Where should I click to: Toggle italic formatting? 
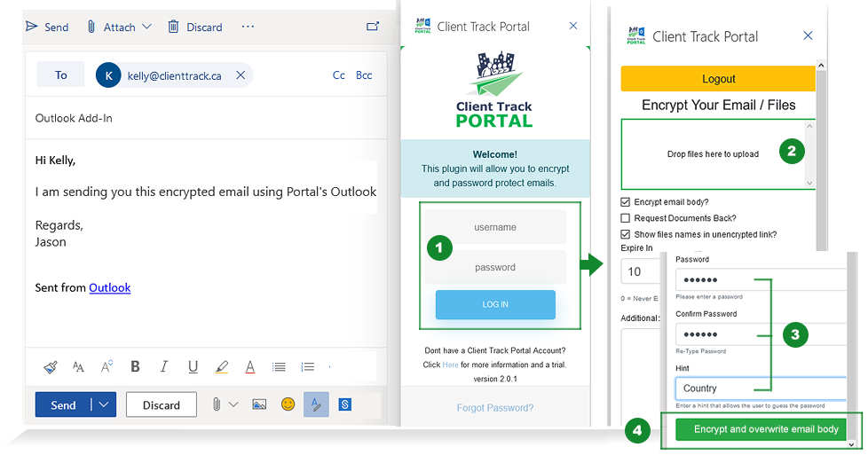[164, 366]
